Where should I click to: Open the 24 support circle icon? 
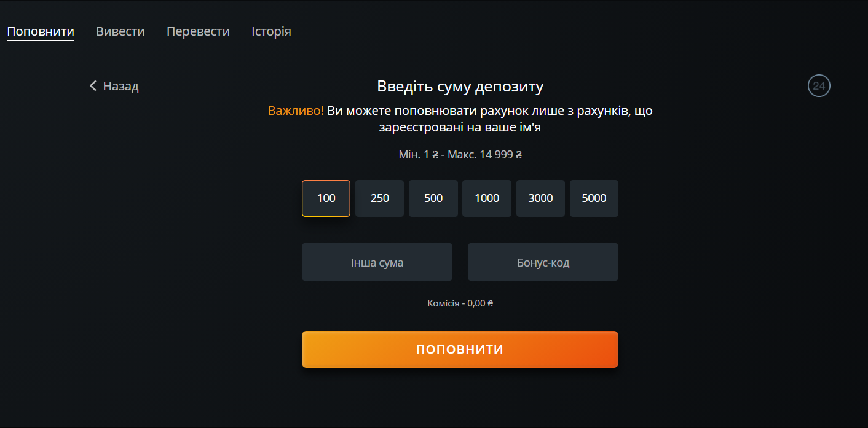819,86
